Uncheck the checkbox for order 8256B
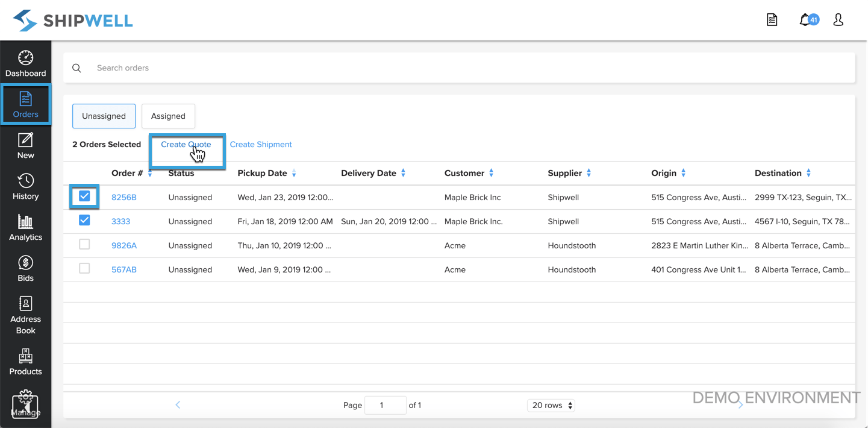The image size is (868, 428). point(84,196)
